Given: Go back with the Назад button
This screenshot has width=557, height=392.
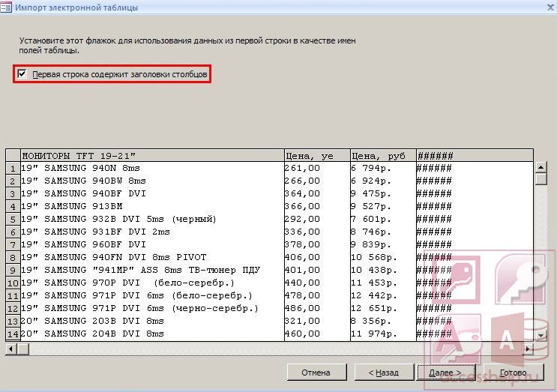Looking at the screenshot, I should tap(384, 373).
